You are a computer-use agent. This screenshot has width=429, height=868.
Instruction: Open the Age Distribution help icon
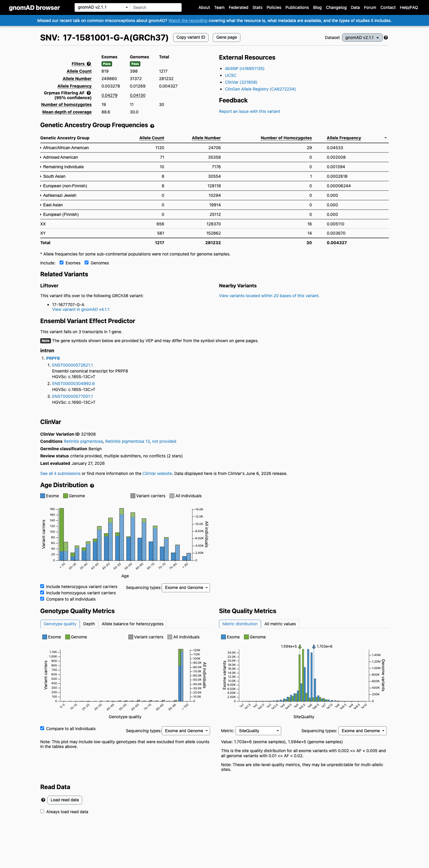pos(92,486)
